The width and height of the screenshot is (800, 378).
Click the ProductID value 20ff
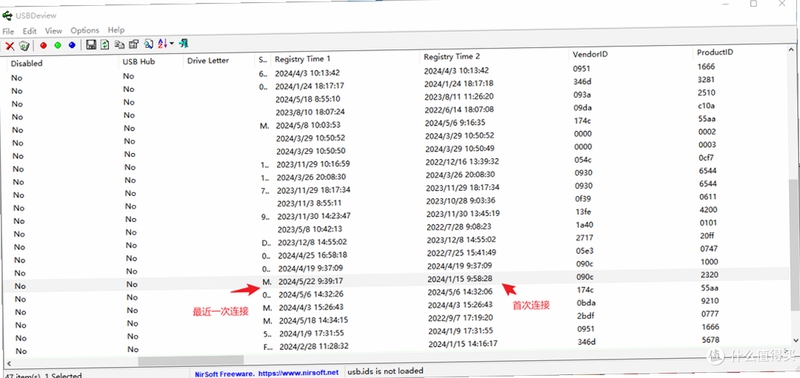click(708, 236)
